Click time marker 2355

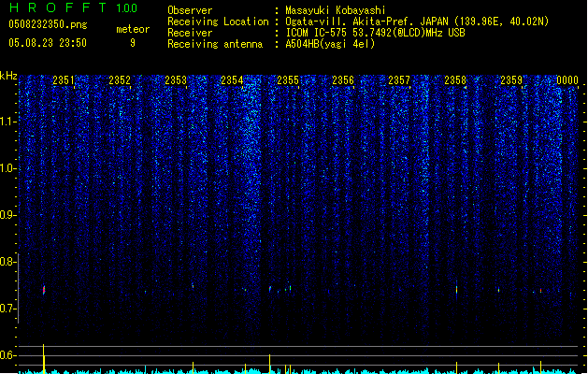288,80
